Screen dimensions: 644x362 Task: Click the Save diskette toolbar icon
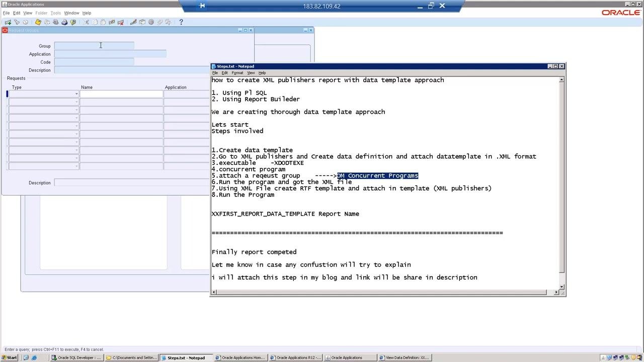click(x=38, y=22)
